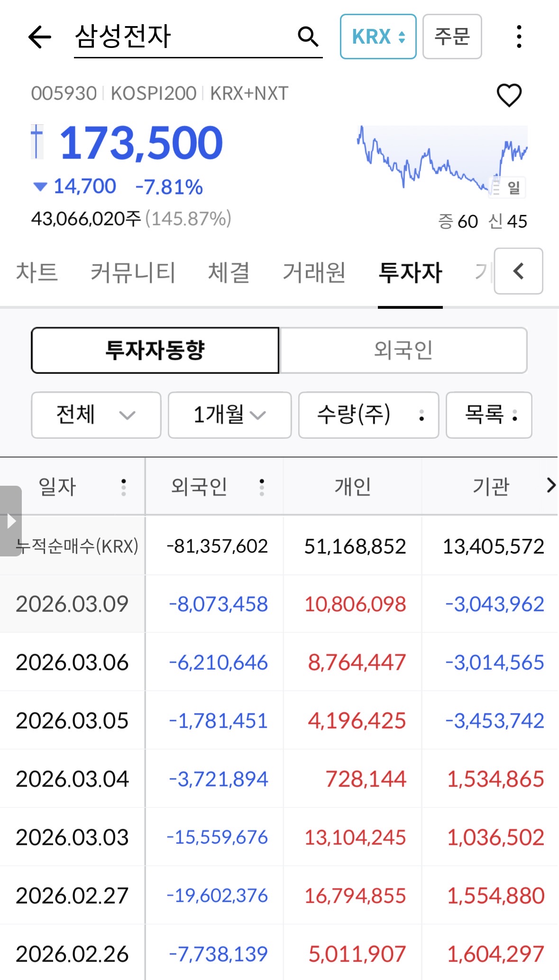Screen dimensions: 559x980
Task: Open the three-dot overflow menu
Action: click(x=519, y=37)
